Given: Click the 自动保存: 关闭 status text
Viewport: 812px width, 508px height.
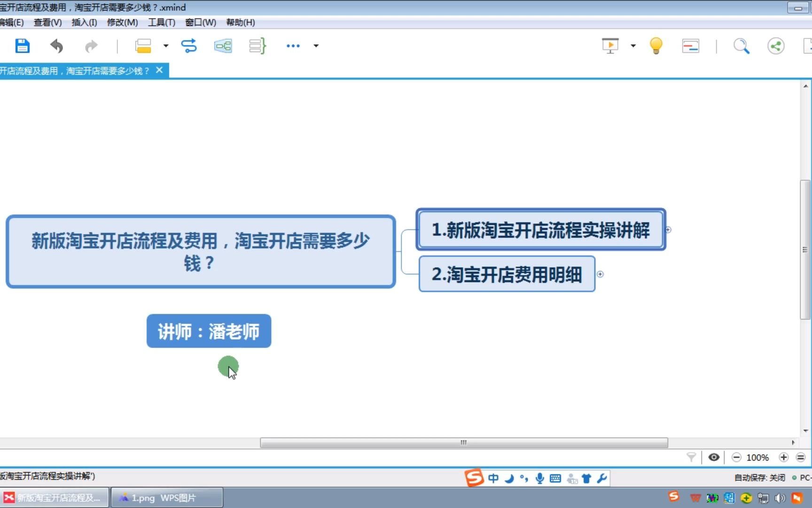Looking at the screenshot, I should click(x=759, y=477).
